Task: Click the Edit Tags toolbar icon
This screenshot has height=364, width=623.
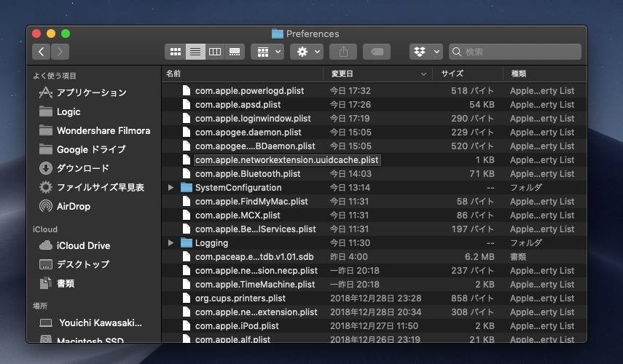Action: [377, 52]
